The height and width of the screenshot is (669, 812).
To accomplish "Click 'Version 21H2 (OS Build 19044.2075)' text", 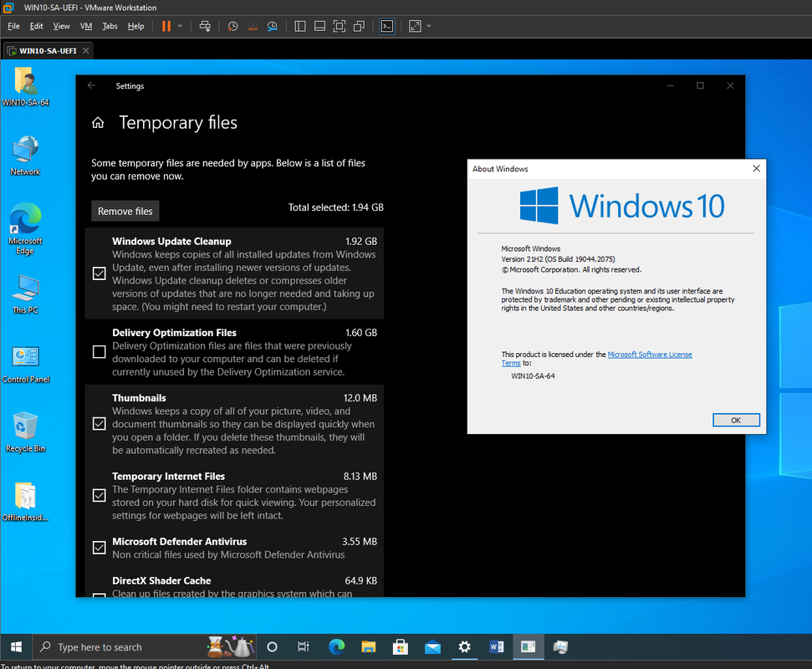I will [x=558, y=259].
